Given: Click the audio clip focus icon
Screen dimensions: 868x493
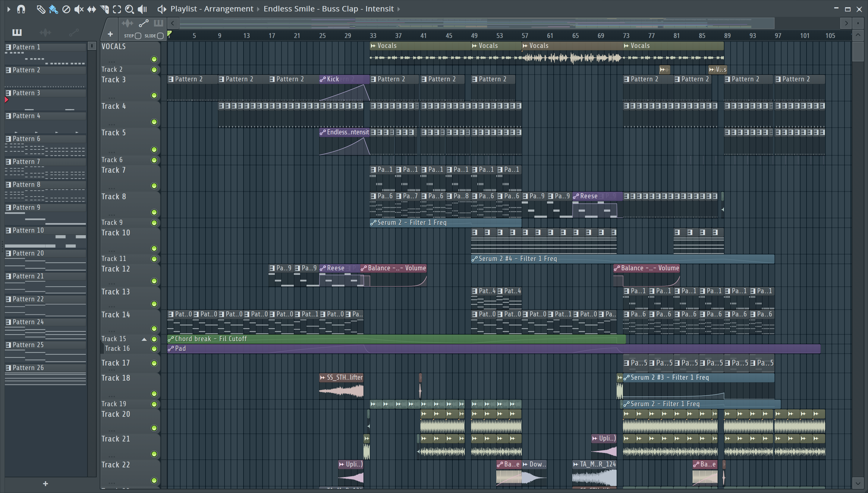Looking at the screenshot, I should (127, 24).
